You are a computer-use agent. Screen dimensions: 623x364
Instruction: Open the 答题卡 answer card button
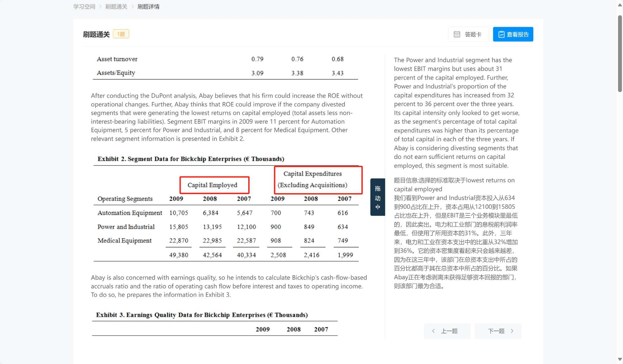[x=468, y=35]
